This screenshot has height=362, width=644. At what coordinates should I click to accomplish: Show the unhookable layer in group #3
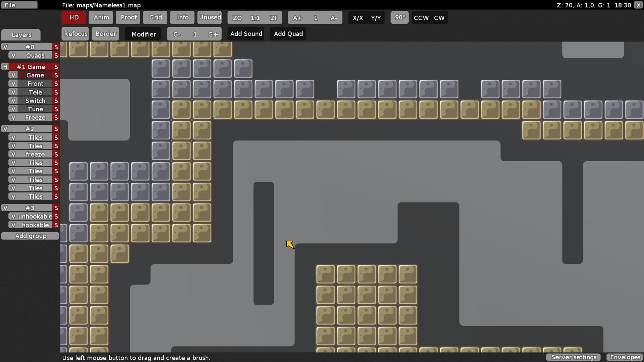[13, 216]
